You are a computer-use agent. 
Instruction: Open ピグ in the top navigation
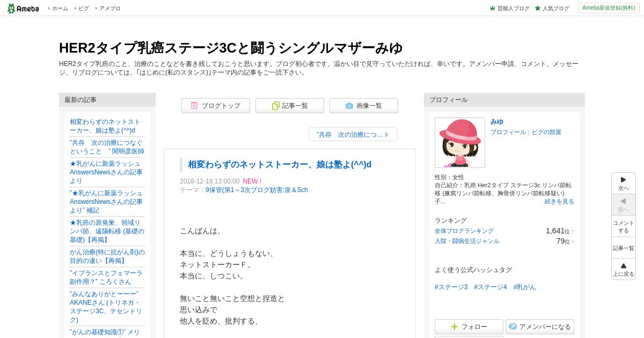click(x=84, y=9)
